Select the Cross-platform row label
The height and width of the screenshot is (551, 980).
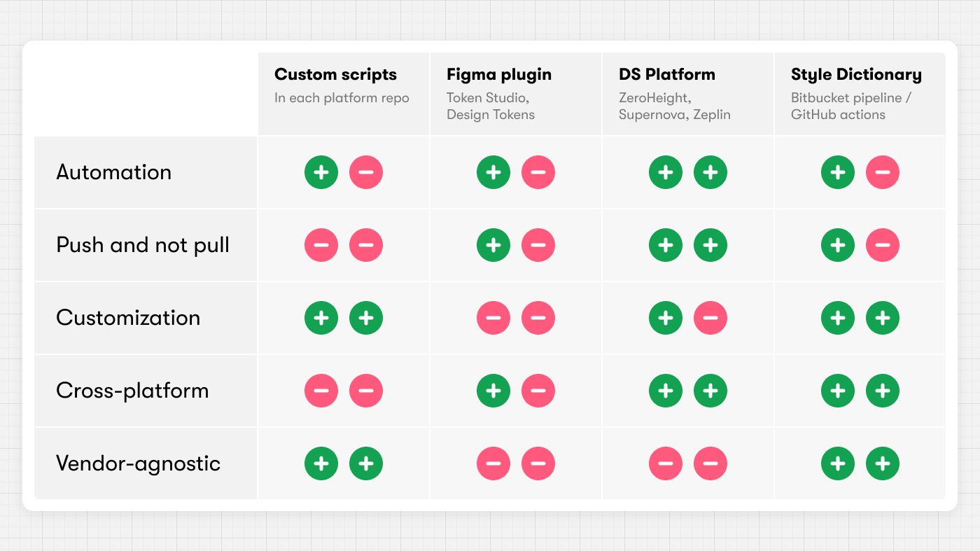132,391
